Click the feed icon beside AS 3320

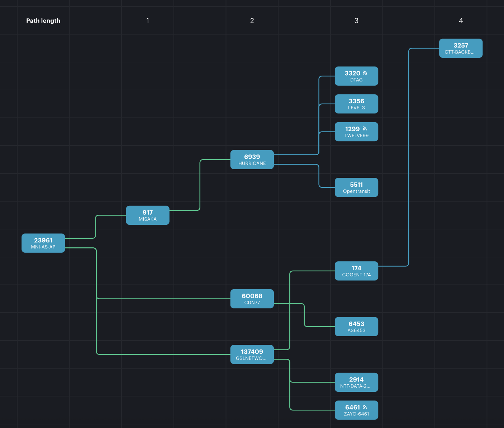click(365, 73)
